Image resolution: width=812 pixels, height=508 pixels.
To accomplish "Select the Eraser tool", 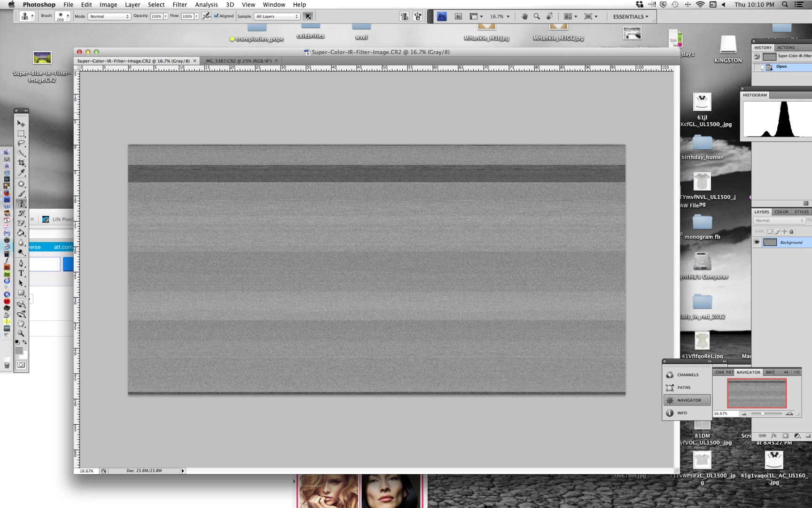I will 21,223.
